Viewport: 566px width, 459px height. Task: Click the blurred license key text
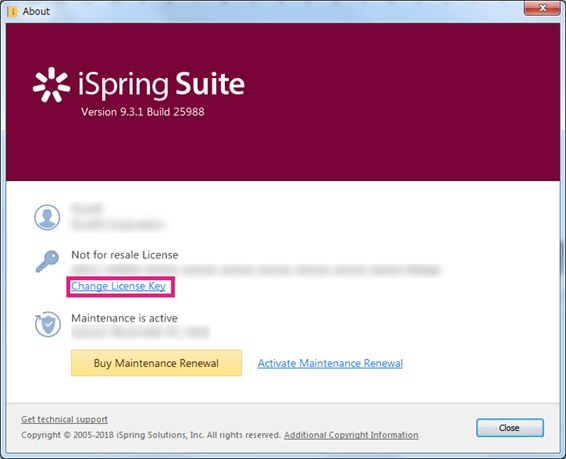(256, 270)
